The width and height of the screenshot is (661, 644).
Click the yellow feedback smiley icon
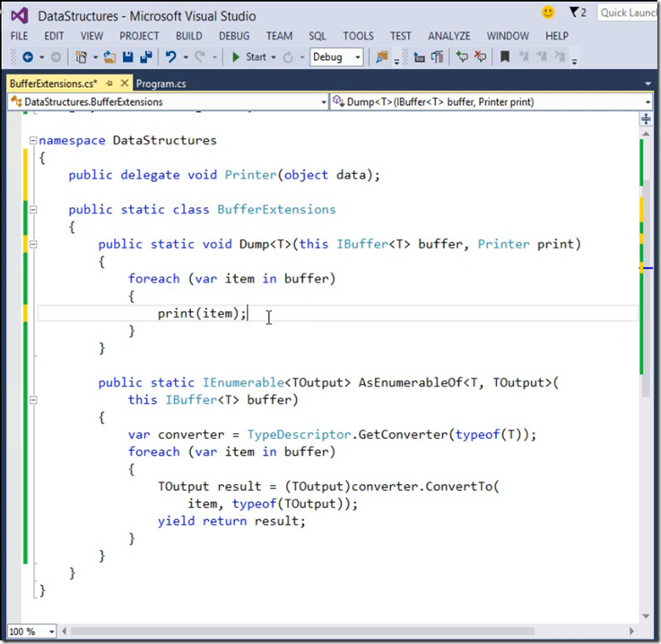[x=548, y=13]
